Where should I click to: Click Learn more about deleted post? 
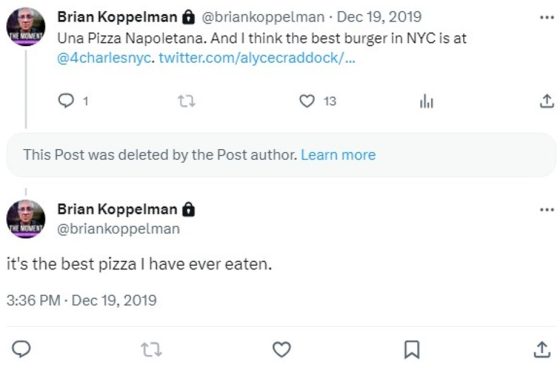pyautogui.click(x=338, y=155)
